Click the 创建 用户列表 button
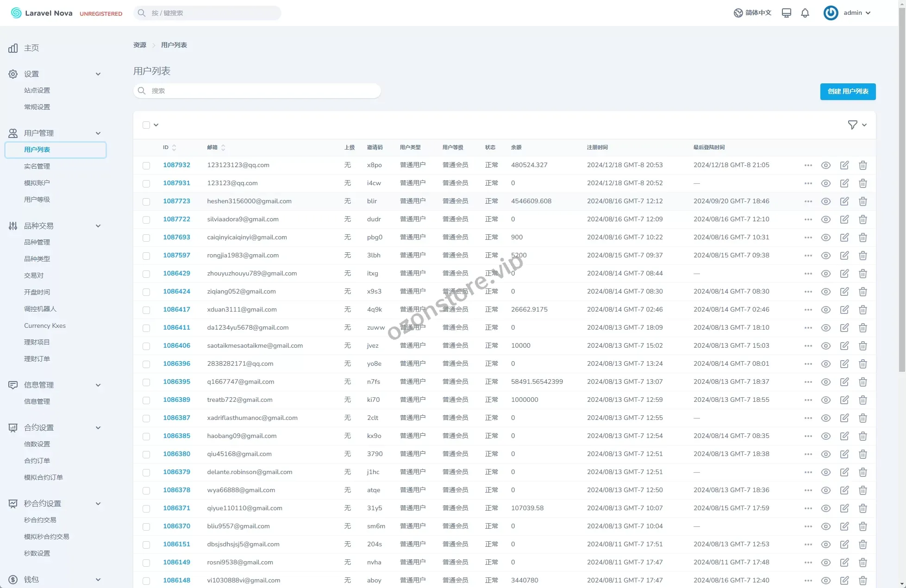 click(848, 91)
